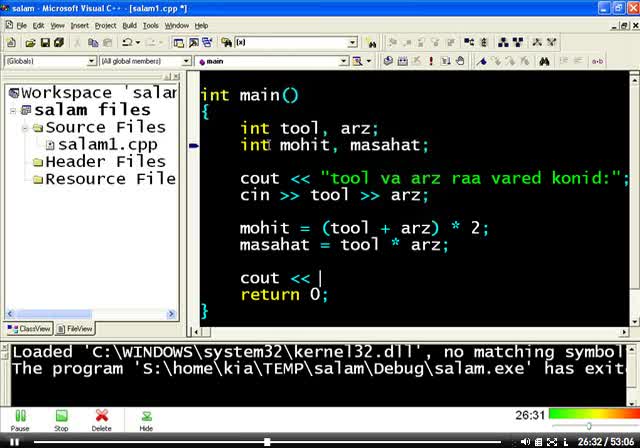
Task: Open the WizardBar actions dropdown arrow
Action: tap(368, 61)
